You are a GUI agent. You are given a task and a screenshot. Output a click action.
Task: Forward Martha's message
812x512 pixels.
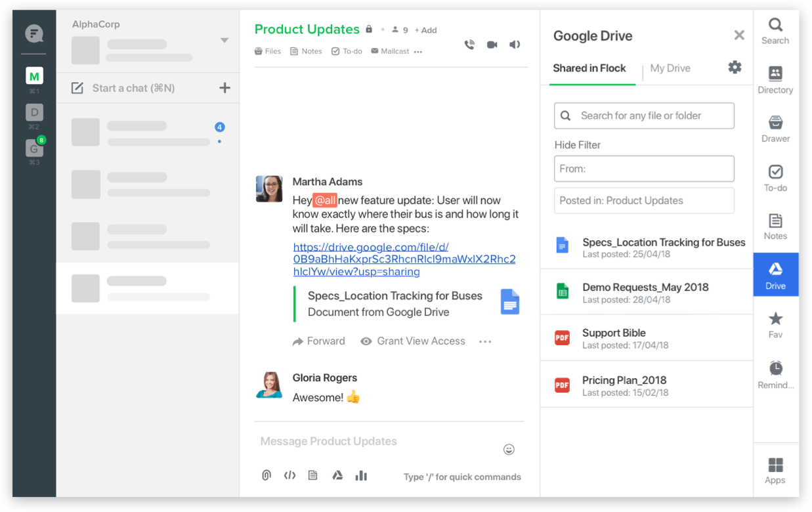coord(319,341)
